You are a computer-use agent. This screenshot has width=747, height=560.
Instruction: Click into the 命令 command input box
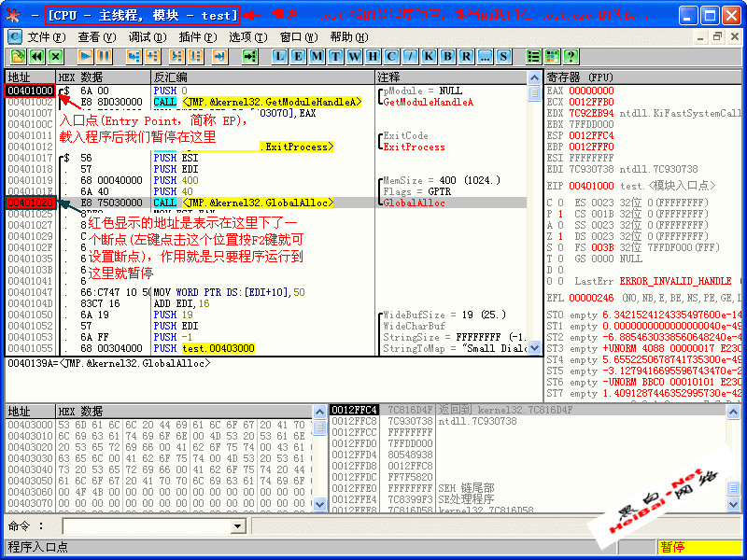147,526
